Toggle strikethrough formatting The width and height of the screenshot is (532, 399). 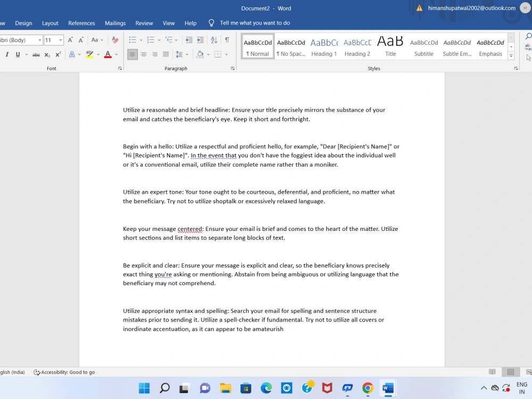36,54
